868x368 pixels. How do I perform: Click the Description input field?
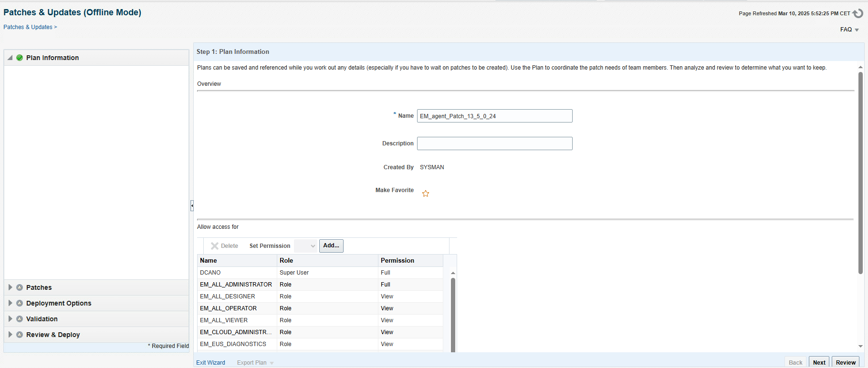click(494, 143)
